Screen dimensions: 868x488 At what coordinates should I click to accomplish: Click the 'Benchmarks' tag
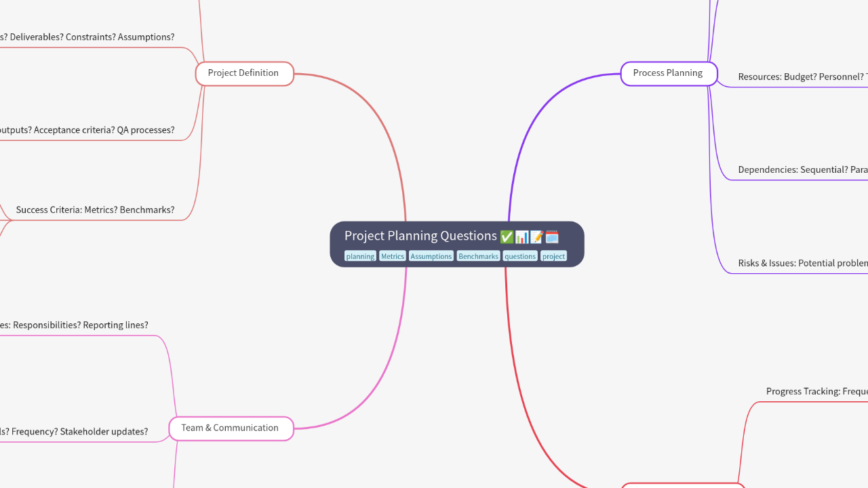pyautogui.click(x=478, y=256)
